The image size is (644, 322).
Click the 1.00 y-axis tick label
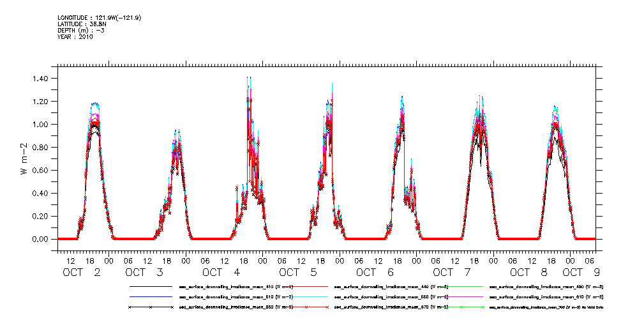[40, 125]
